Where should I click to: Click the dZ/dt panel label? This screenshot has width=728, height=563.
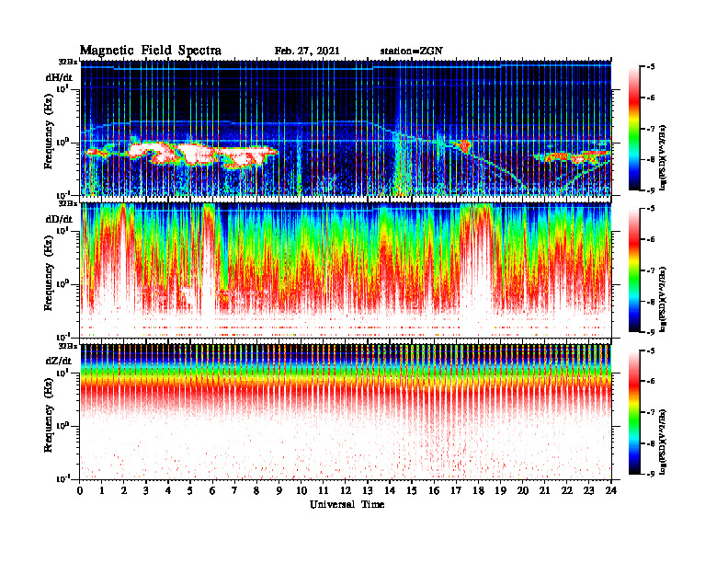click(59, 361)
